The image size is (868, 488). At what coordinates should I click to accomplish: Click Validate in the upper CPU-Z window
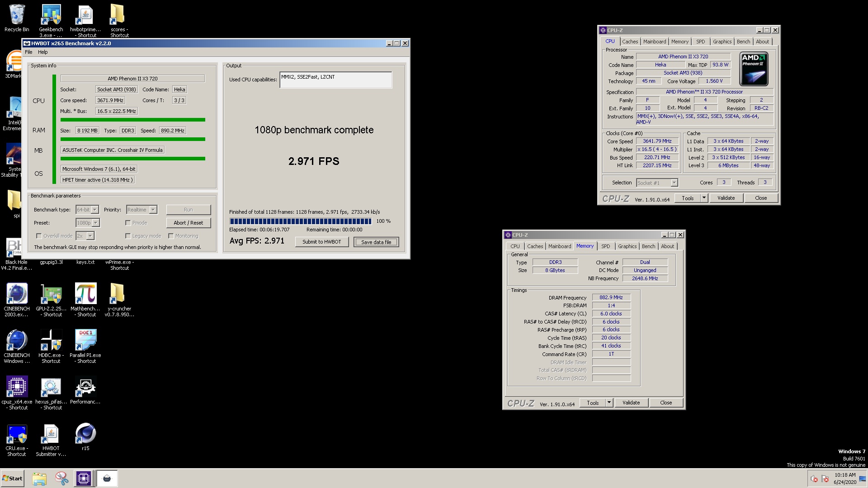point(726,198)
